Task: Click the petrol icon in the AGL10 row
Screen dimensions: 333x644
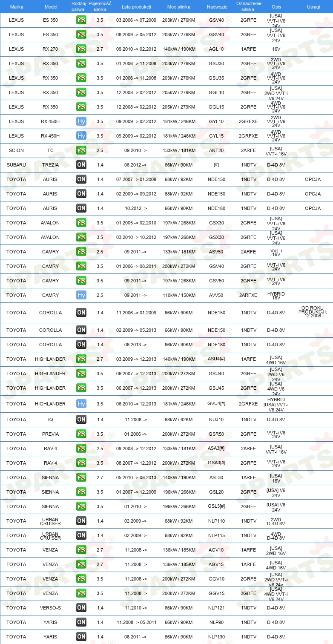Action: [x=81, y=49]
